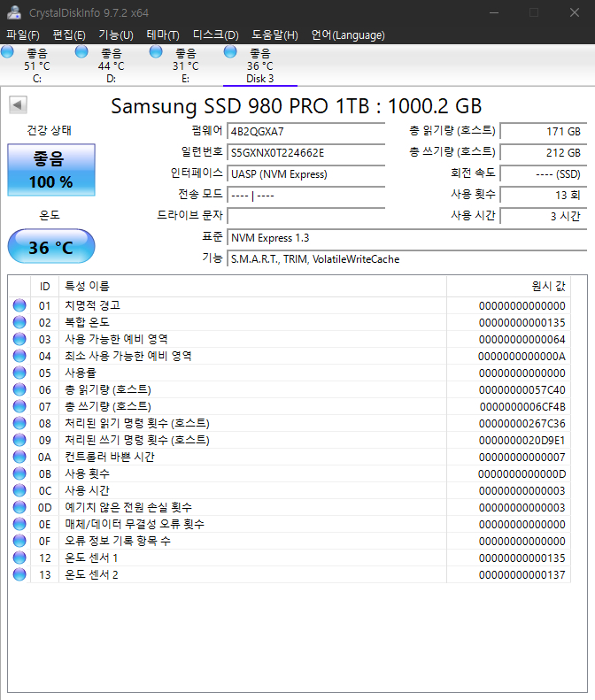
Task: Click the CrystalDiskInfo app icon in title bar
Action: pyautogui.click(x=14, y=12)
